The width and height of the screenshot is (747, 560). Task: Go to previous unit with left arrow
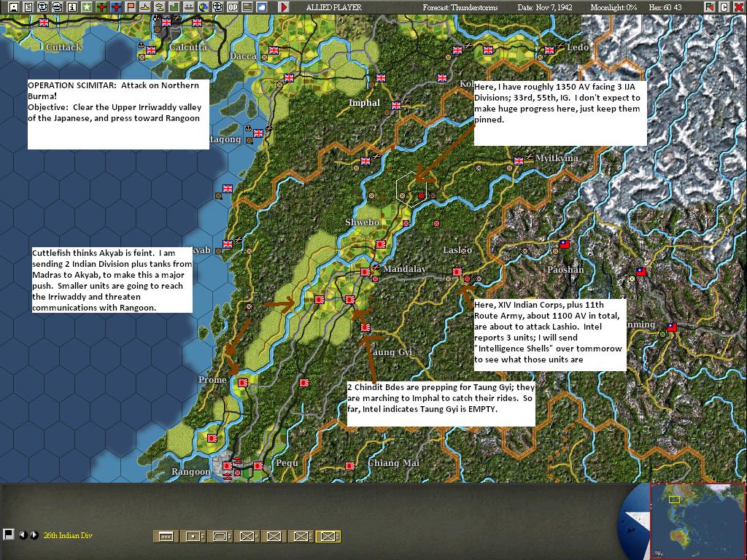click(x=23, y=534)
